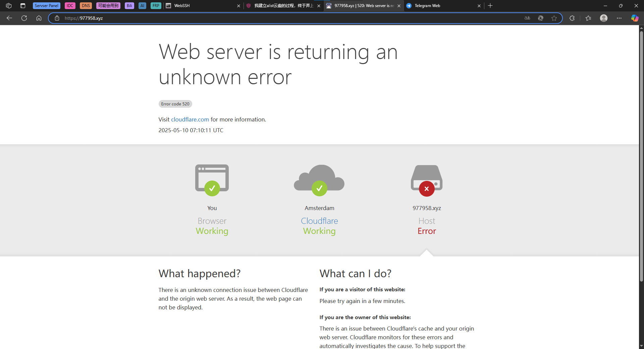Screen dimensions: 644x349
Task: Open the IDC tab group
Action: (x=70, y=6)
